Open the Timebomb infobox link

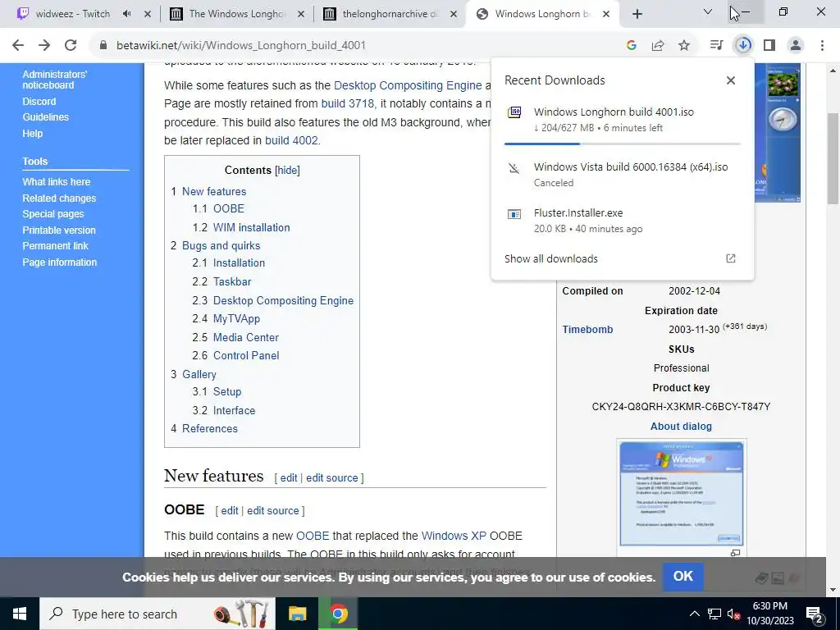point(587,330)
